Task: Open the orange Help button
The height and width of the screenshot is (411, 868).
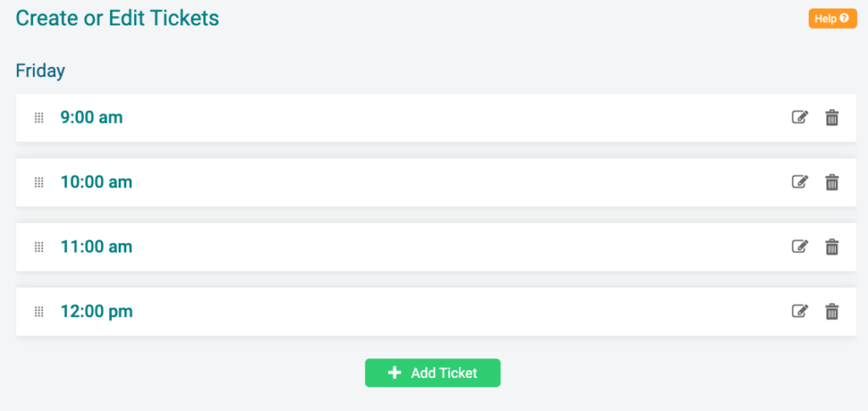Action: pyautogui.click(x=832, y=19)
